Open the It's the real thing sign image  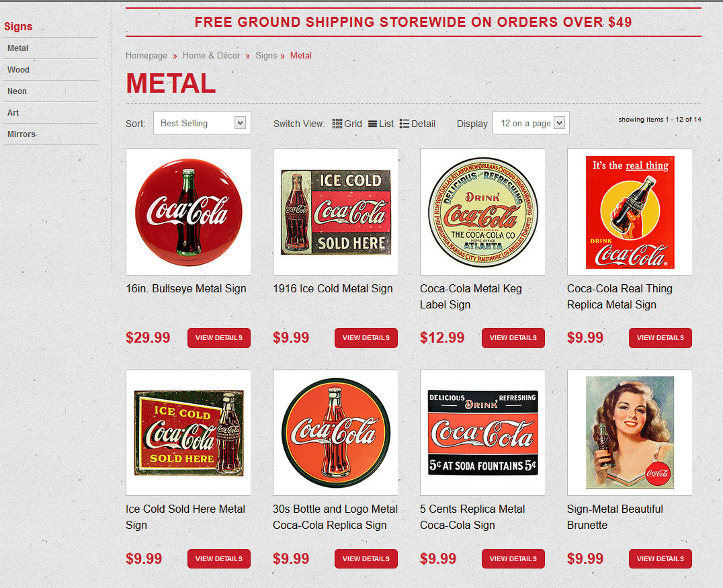click(x=630, y=212)
